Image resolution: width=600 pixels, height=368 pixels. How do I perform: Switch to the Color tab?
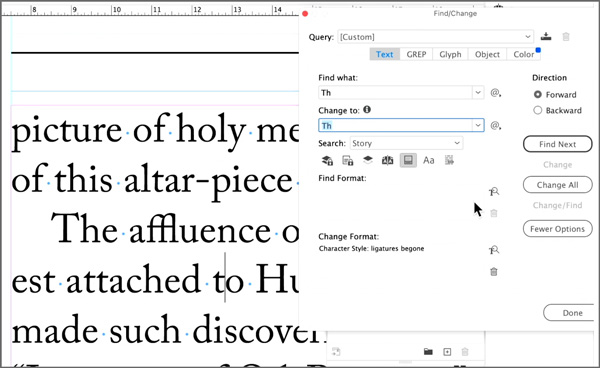click(x=523, y=54)
